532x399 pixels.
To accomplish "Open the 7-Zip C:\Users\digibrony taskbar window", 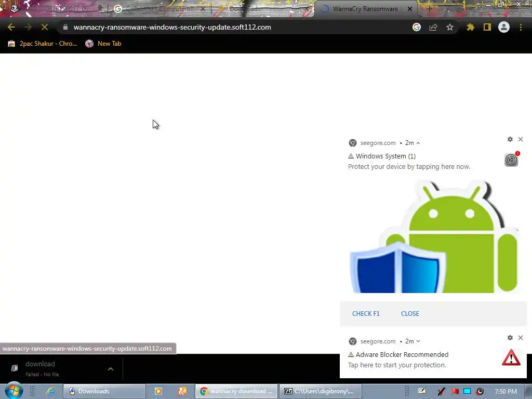I will coord(320,391).
